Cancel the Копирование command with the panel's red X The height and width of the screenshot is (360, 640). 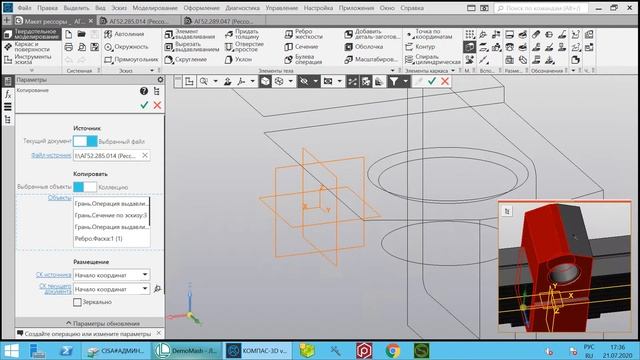point(157,105)
